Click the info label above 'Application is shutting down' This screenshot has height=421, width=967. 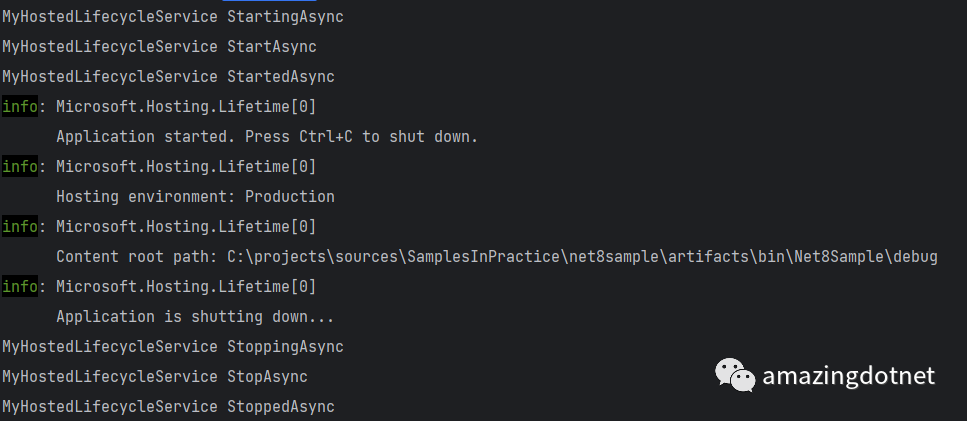[x=20, y=287]
